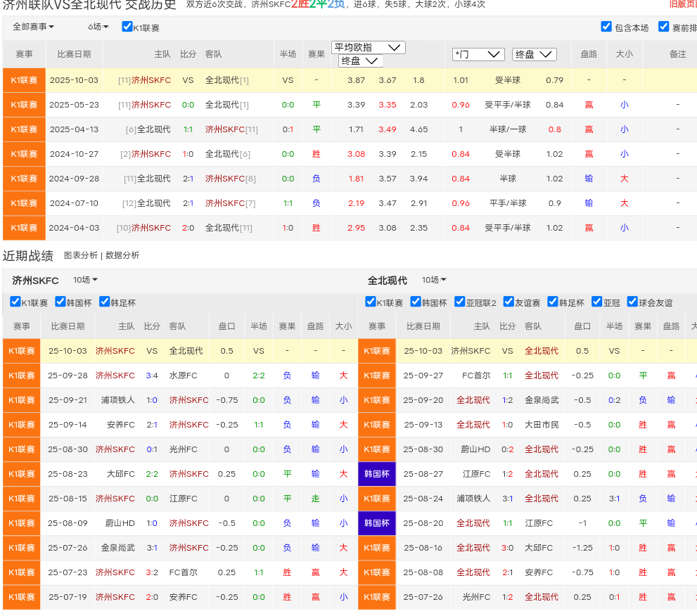Uncheck the 球会友谊 checkbox
The width and height of the screenshot is (697, 616).
click(x=632, y=302)
